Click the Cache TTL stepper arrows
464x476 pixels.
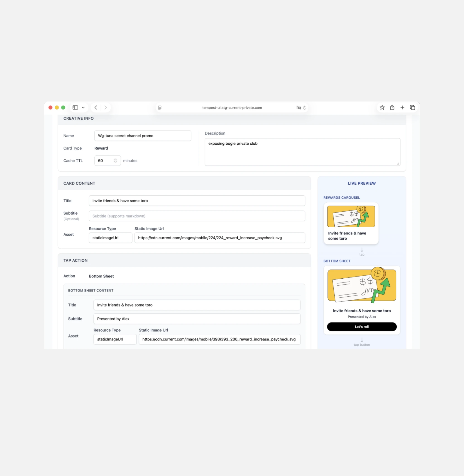(115, 160)
